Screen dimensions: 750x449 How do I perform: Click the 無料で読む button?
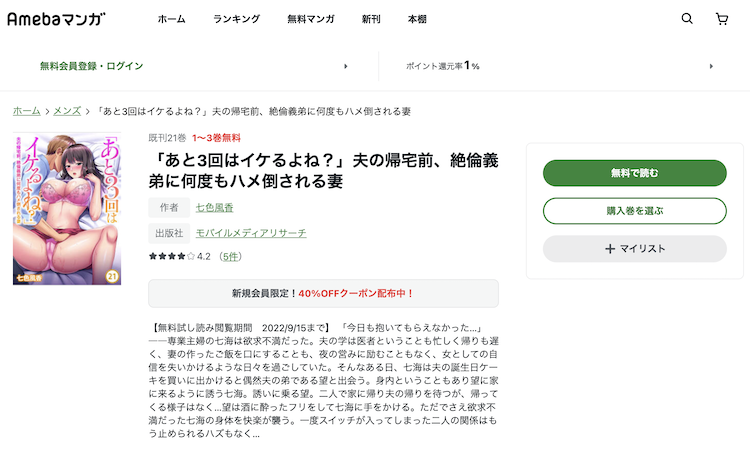[635, 173]
